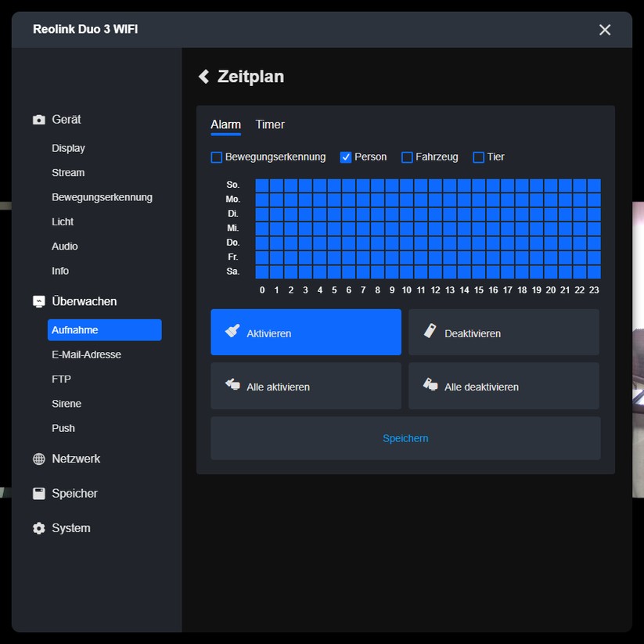Enable the Bewegungserkennung checkbox
The image size is (644, 644).
click(216, 157)
